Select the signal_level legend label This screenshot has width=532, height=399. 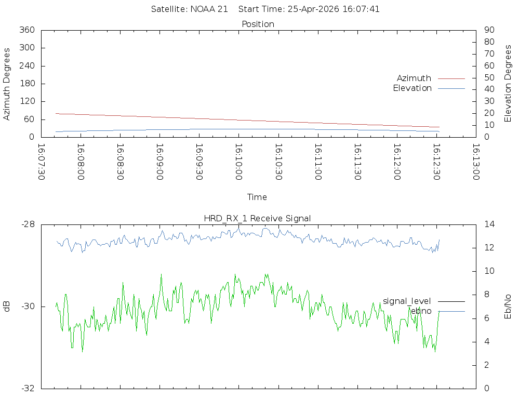407,301
